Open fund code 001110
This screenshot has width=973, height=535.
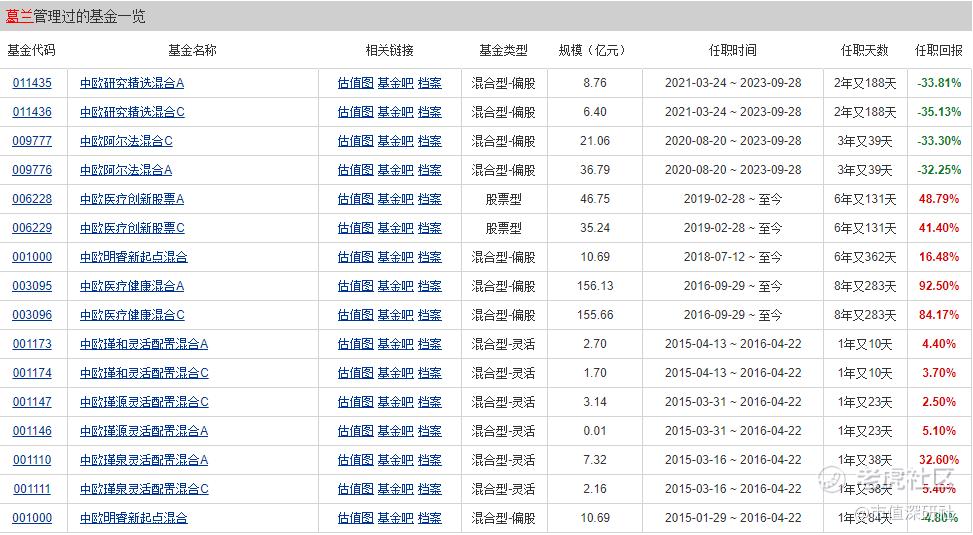coord(32,460)
